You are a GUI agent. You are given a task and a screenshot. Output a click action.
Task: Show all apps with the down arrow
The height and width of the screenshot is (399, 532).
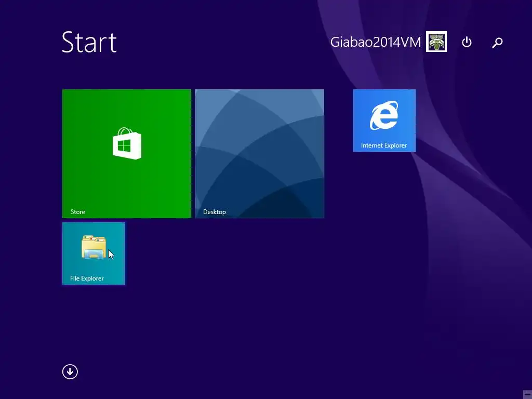(70, 372)
